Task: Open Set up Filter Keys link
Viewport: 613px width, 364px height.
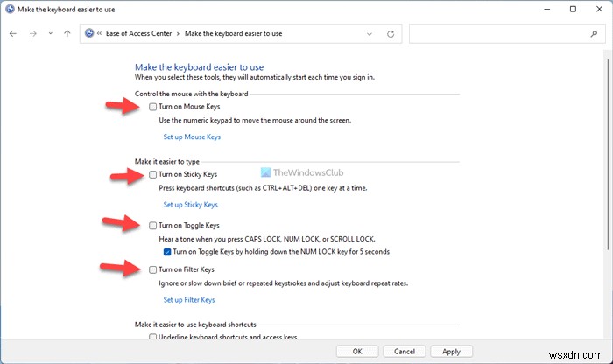Action: click(189, 300)
